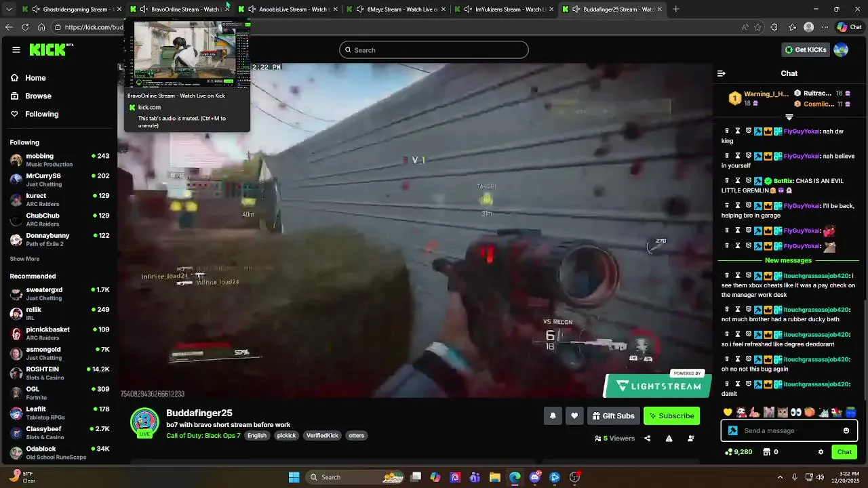Open the chat shop icon showing 0

point(770,452)
